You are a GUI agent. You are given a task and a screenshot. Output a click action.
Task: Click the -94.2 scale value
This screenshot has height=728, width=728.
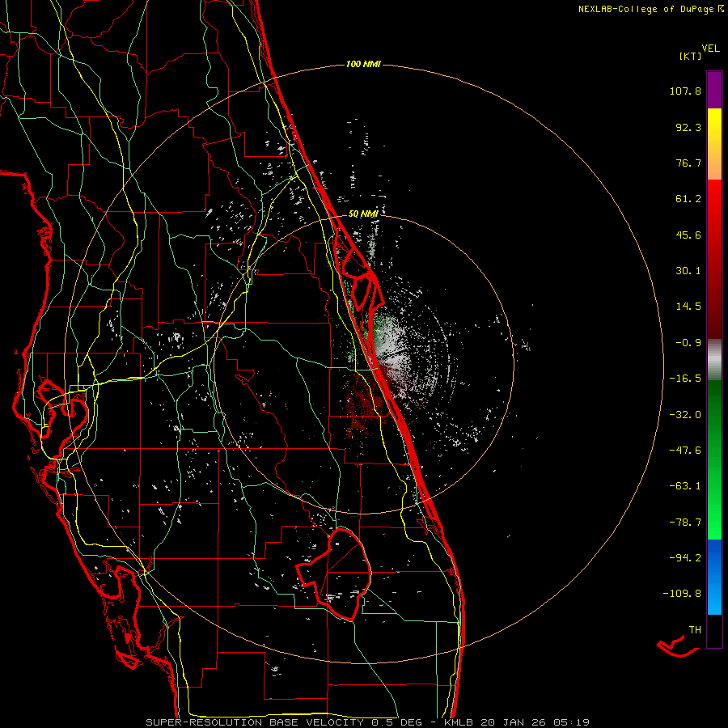point(685,558)
